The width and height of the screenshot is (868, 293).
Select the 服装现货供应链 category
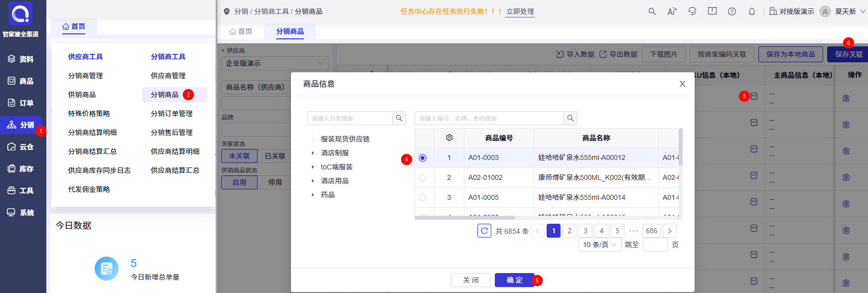(345, 139)
